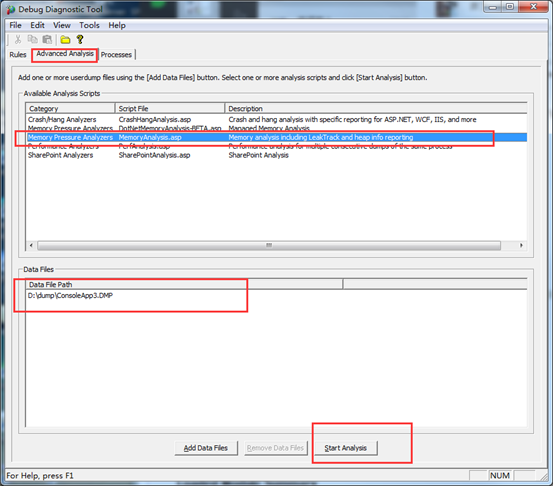Click the Paste toolbar icon
The width and height of the screenshot is (553, 486).
(47, 40)
